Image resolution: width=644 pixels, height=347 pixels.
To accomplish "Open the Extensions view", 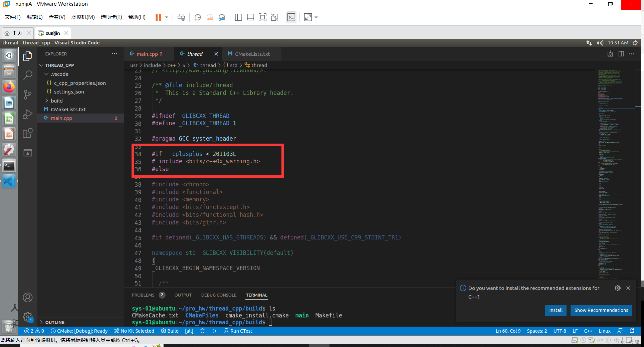I will 27,133.
